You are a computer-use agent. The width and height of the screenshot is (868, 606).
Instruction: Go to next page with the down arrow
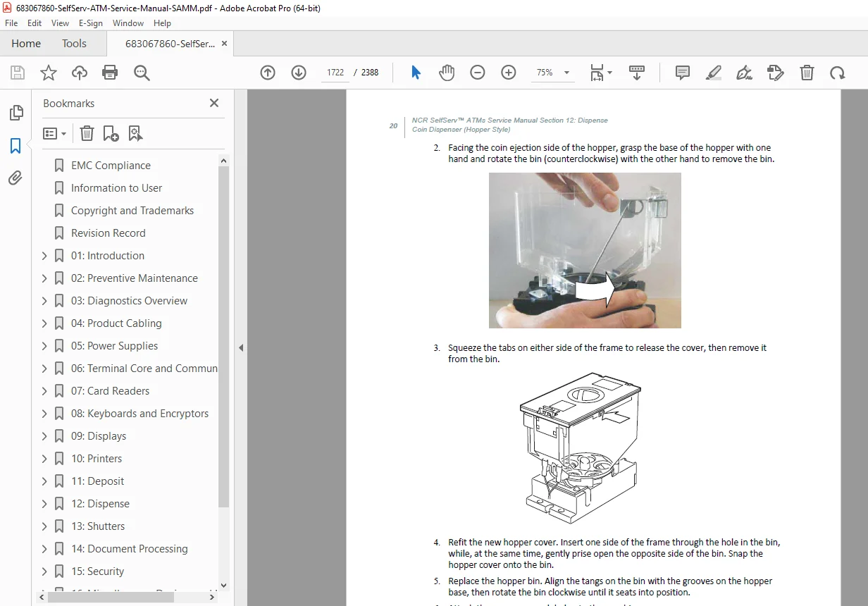pyautogui.click(x=299, y=73)
